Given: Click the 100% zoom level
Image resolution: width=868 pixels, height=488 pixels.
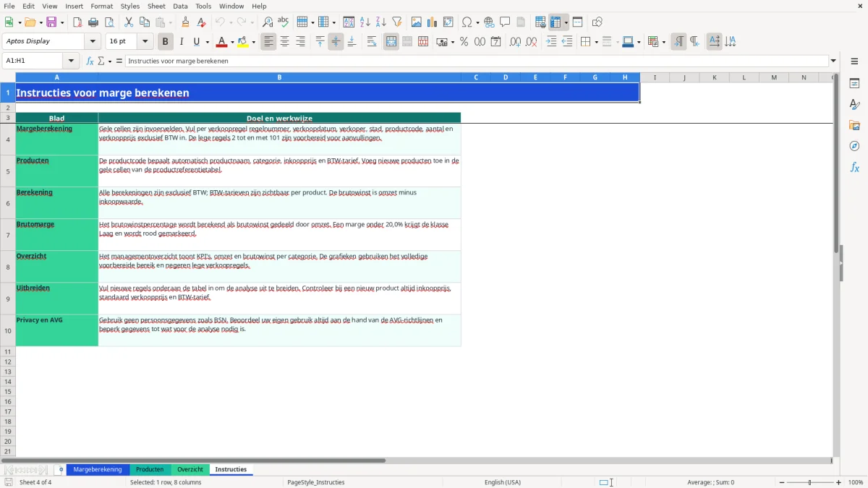Looking at the screenshot, I should [856, 482].
